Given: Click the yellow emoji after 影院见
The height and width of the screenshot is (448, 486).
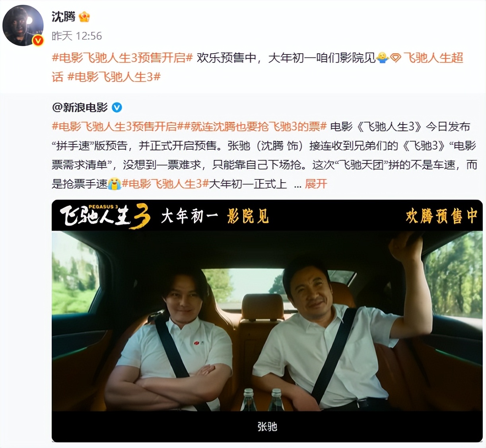Looking at the screenshot, I should (382, 58).
